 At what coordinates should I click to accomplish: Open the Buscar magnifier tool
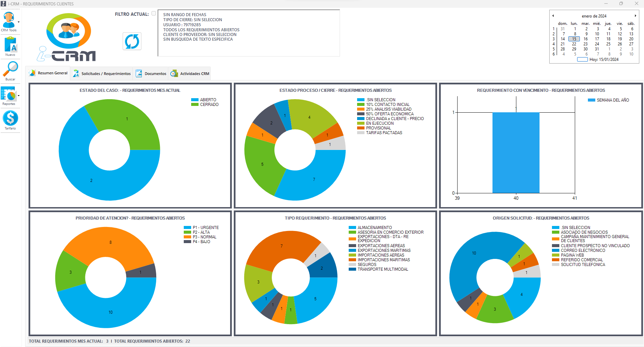(10, 69)
